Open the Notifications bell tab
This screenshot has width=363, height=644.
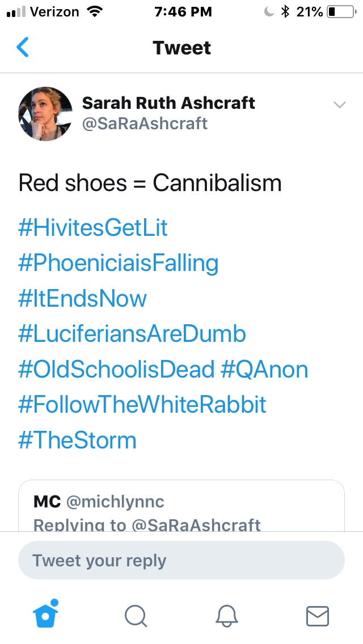(x=227, y=615)
